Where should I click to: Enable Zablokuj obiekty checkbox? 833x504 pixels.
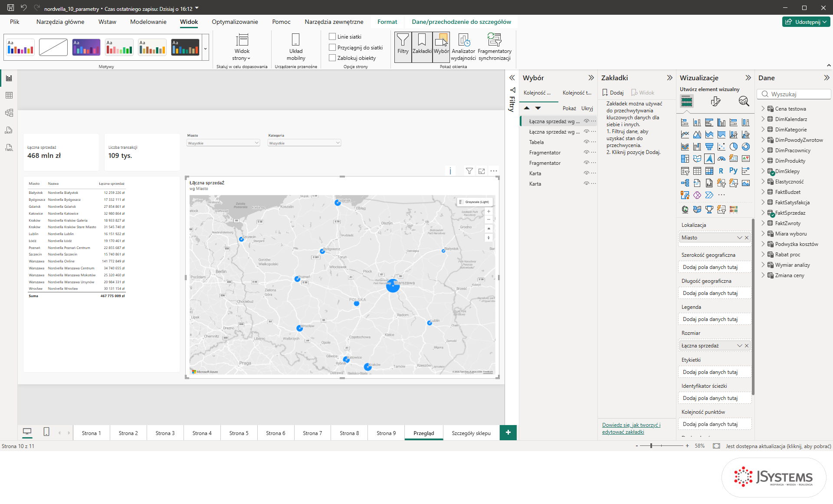click(x=332, y=58)
